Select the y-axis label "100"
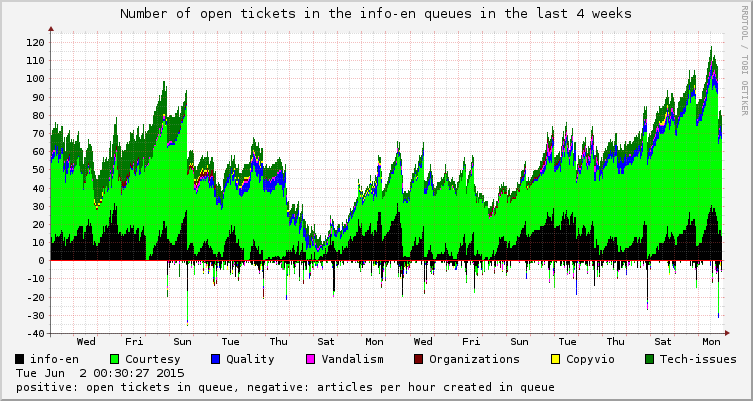753x401 pixels. 35,79
